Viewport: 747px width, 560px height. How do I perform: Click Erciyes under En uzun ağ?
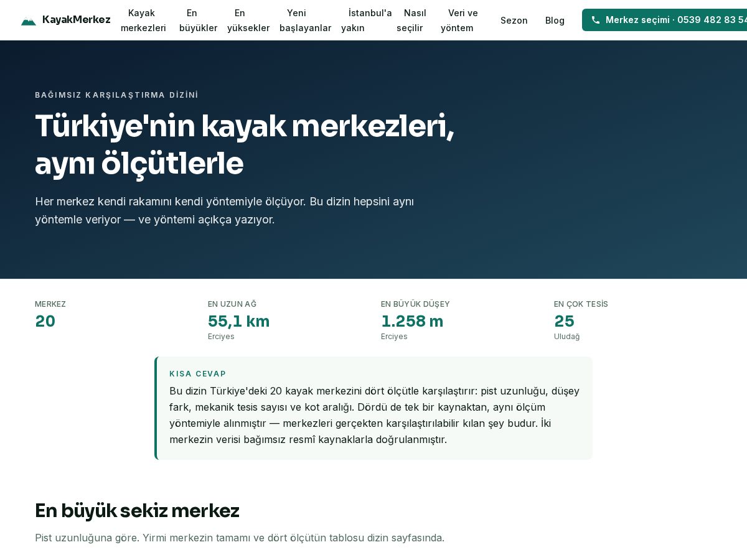(x=221, y=337)
